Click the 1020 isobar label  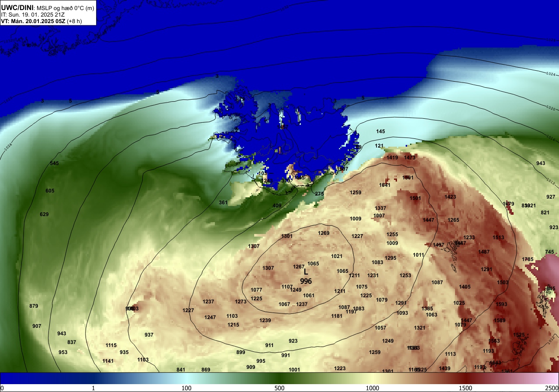(550, 108)
